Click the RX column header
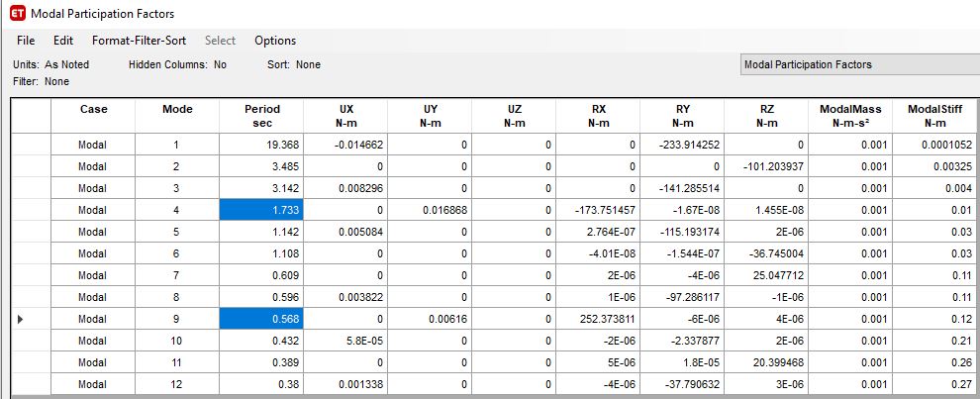Screen dimensions: 980x399 598,116
